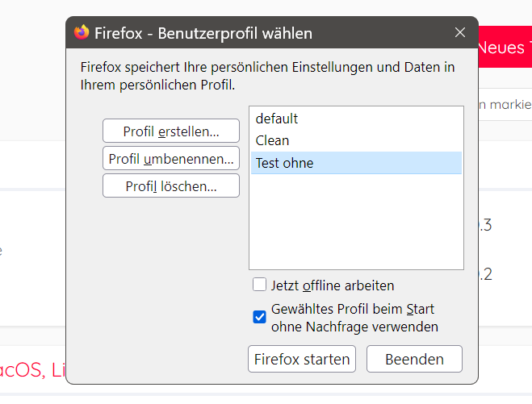The image size is (532, 404).
Task: Select the 'default' profile in the list
Action: point(277,119)
